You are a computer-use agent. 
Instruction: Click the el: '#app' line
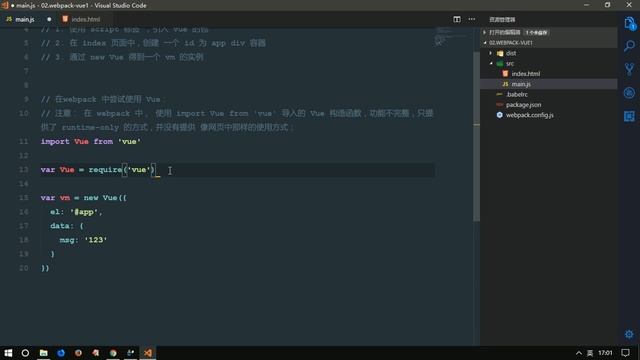pyautogui.click(x=76, y=212)
